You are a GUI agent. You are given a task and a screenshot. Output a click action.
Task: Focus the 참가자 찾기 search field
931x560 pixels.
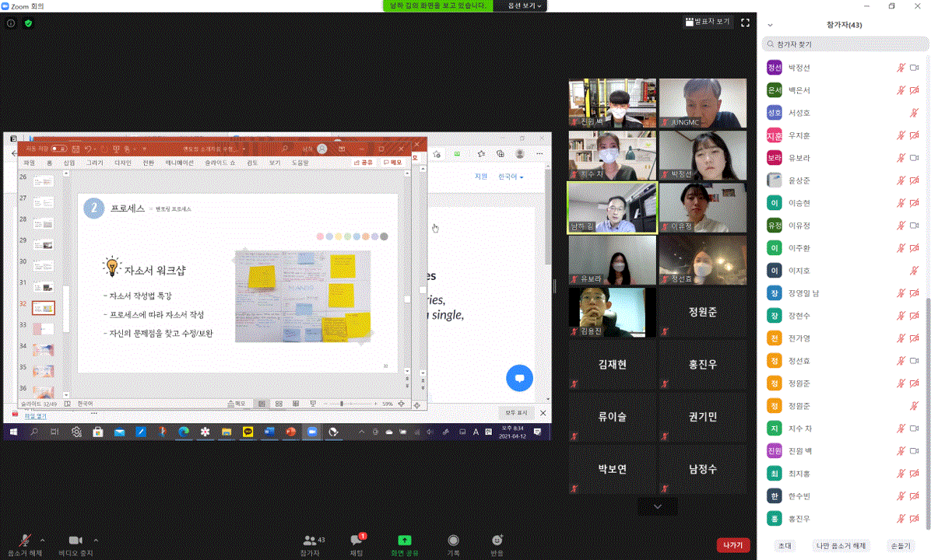point(845,44)
